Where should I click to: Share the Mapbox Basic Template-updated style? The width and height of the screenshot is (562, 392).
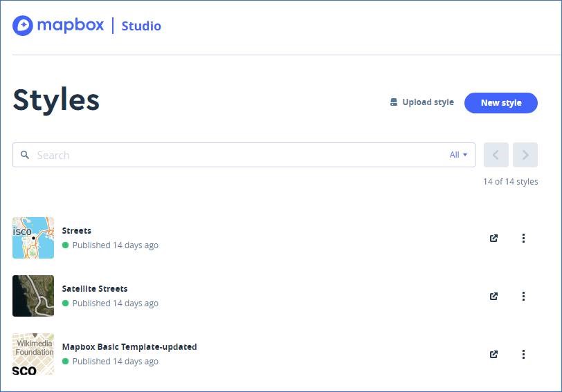pos(493,354)
